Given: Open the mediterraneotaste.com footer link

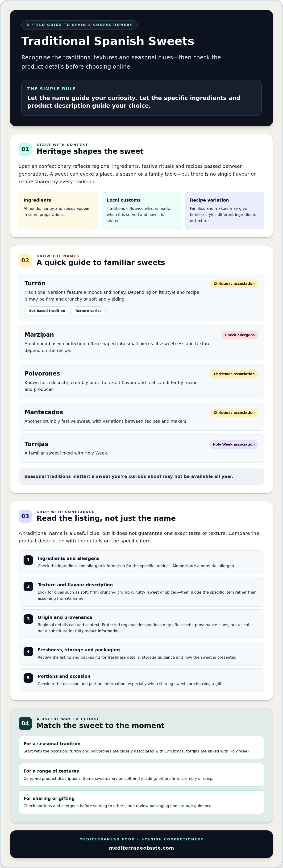Looking at the screenshot, I should pos(141,848).
